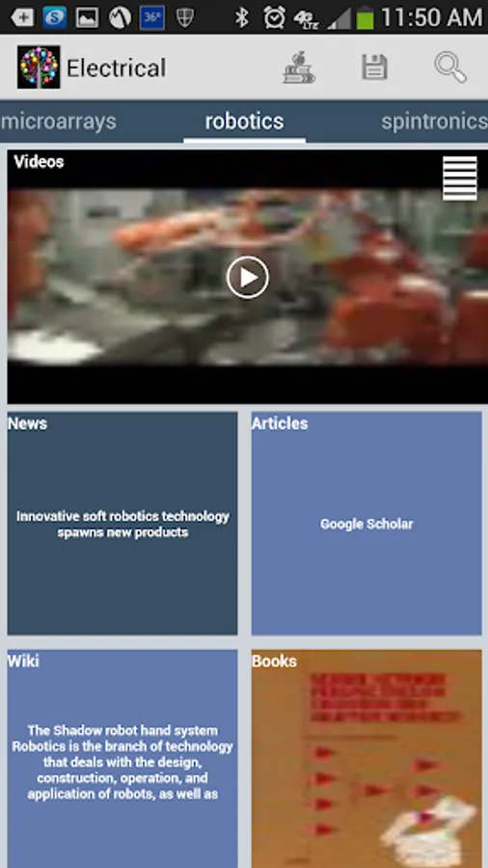Image resolution: width=488 pixels, height=868 pixels.
Task: Play the robotics video
Action: click(247, 278)
